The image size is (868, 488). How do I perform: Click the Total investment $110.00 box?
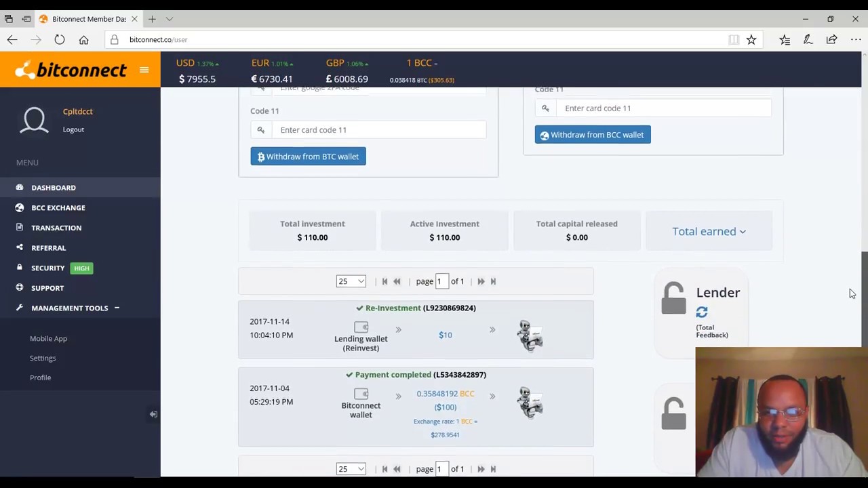(x=313, y=230)
